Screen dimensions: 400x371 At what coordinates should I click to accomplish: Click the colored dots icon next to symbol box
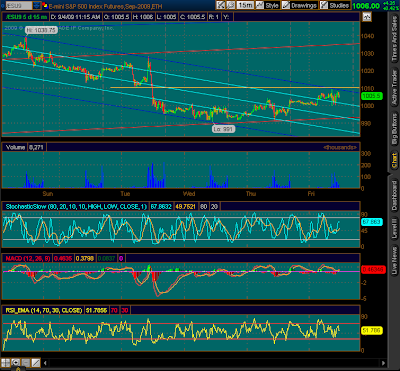click(x=45, y=5)
